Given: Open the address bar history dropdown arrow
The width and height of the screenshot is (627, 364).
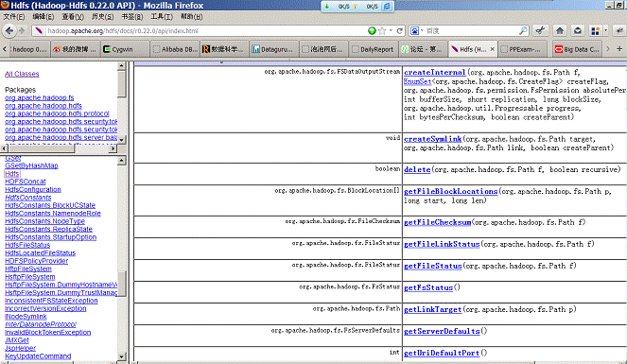Looking at the screenshot, I should 391,31.
